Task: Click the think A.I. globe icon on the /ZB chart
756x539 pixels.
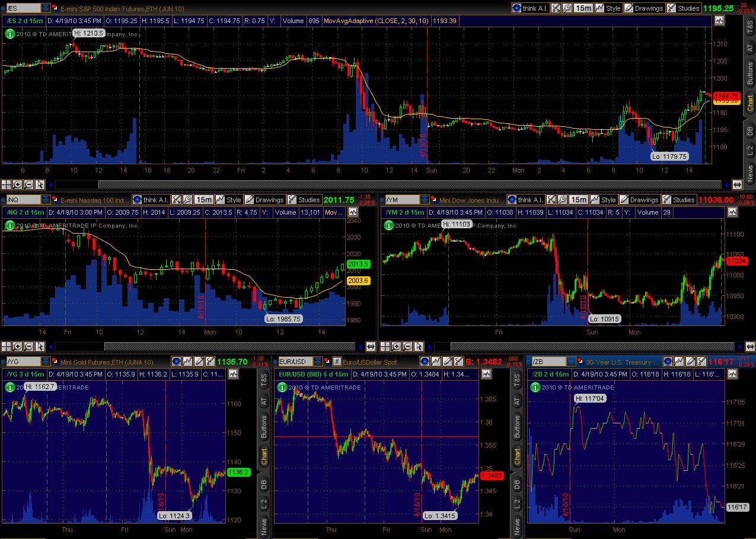Action: click(x=667, y=361)
